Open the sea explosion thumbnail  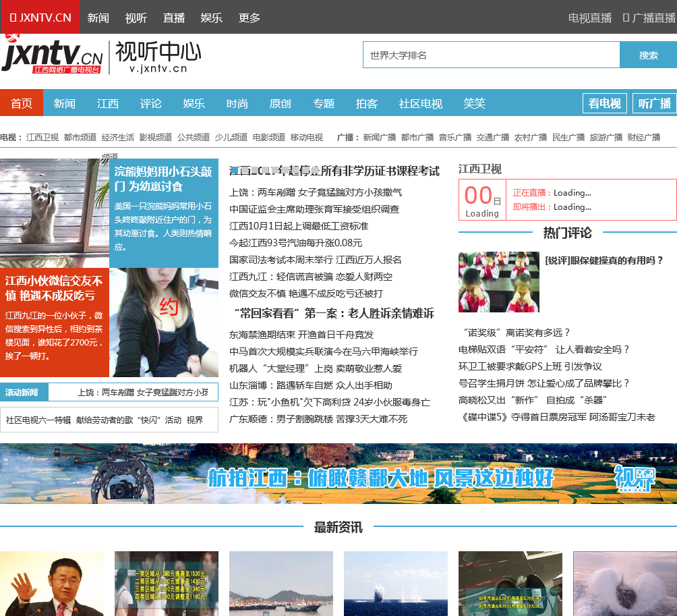(396, 584)
